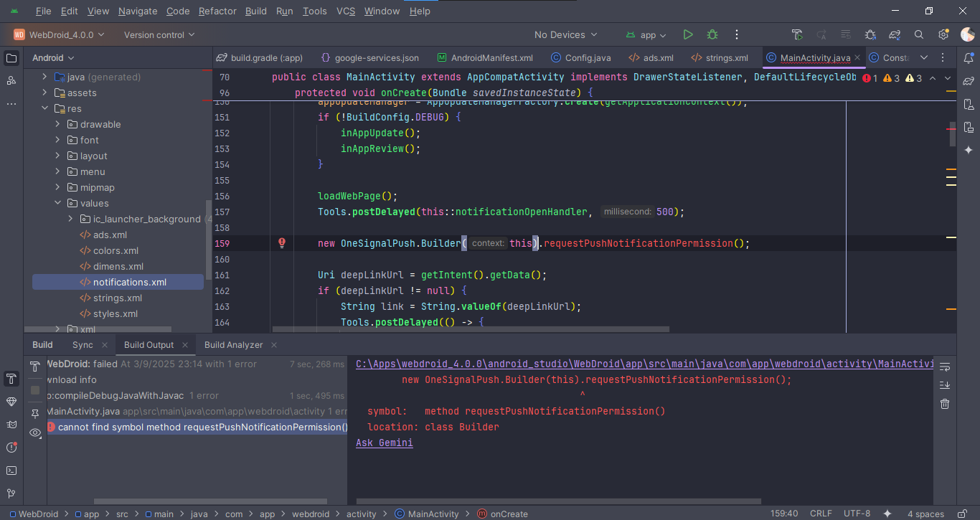Open the view options eye icon in Build panel
Image resolution: width=980 pixels, height=520 pixels.
pyautogui.click(x=35, y=432)
